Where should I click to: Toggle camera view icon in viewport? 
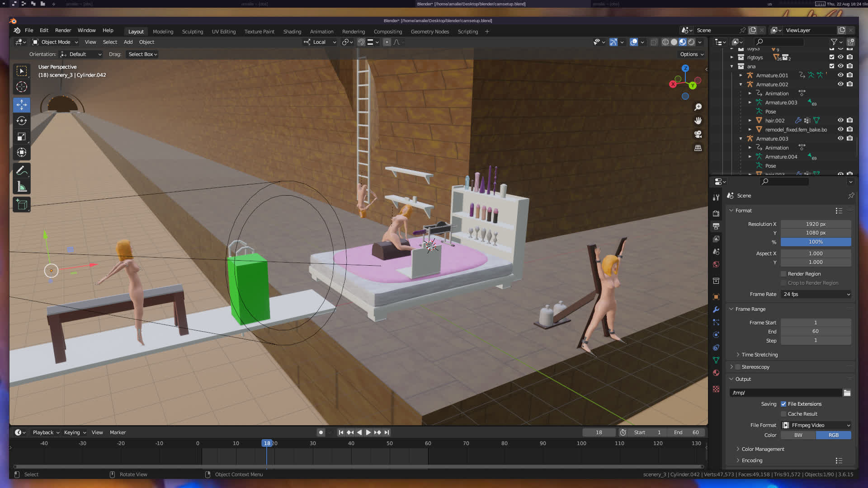tap(698, 134)
